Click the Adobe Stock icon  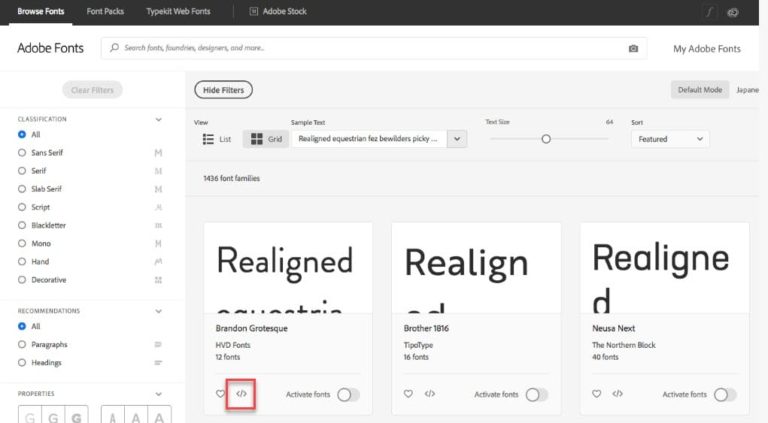tap(254, 11)
